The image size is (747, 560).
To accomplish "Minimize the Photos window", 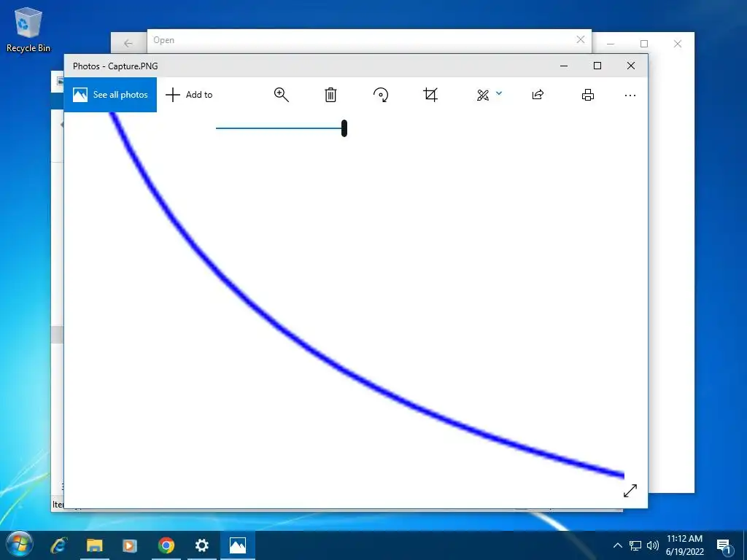I will pyautogui.click(x=564, y=66).
